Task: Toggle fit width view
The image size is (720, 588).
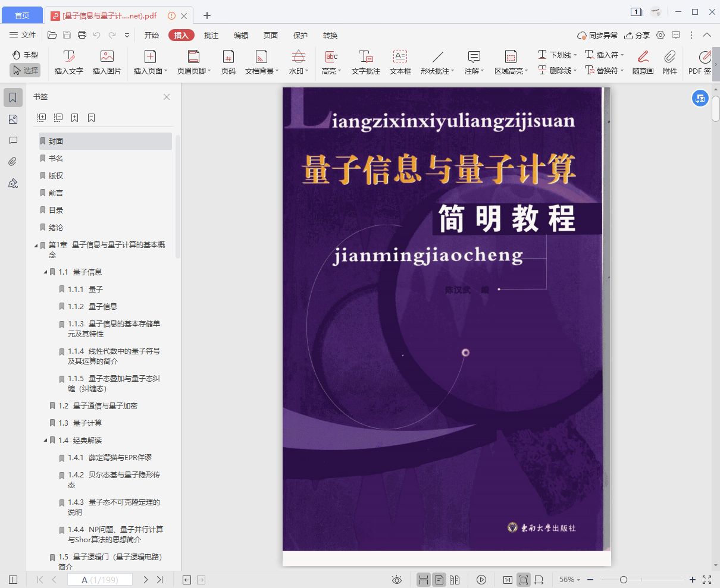Action: click(539, 580)
